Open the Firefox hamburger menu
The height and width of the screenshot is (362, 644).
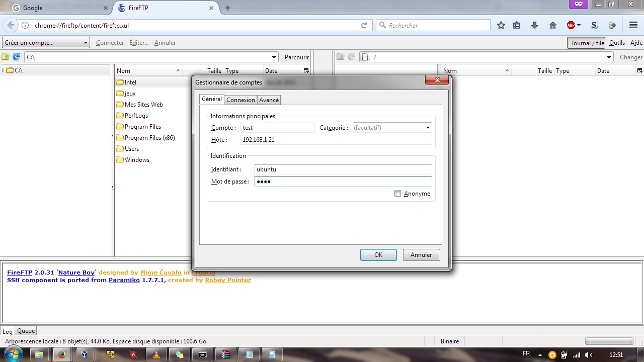633,25
